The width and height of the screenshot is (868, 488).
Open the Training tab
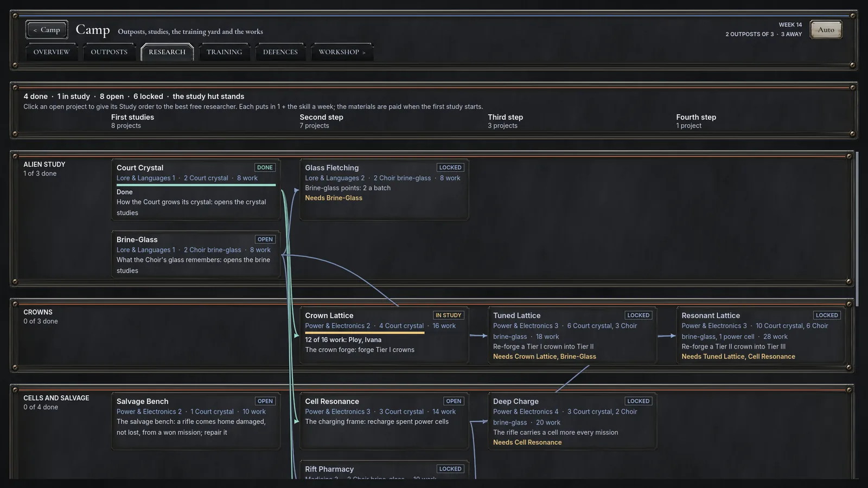[224, 52]
